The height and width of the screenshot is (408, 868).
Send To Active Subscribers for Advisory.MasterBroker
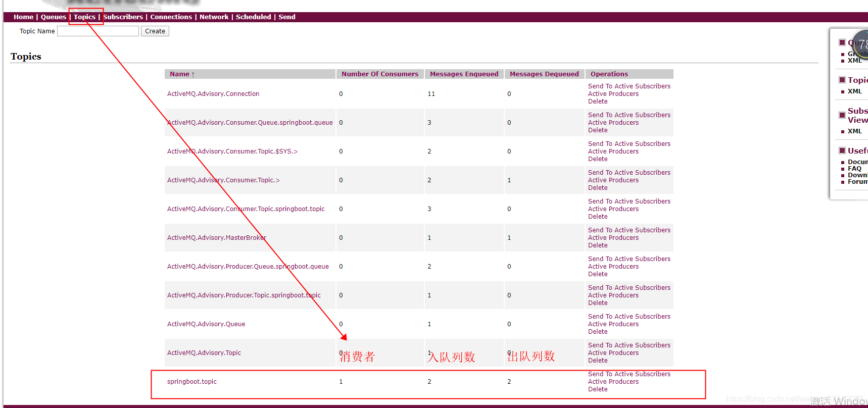(x=629, y=230)
